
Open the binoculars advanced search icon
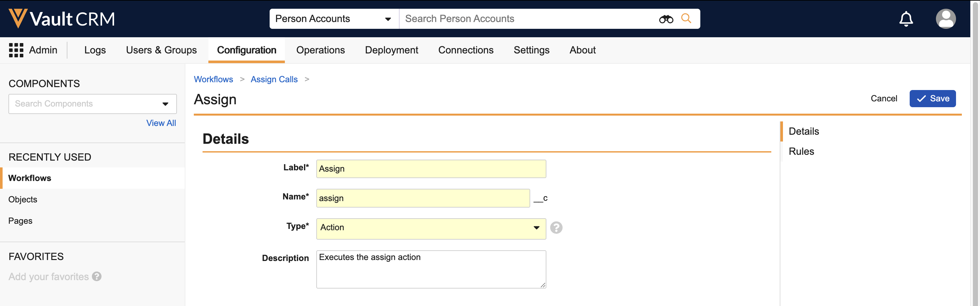coord(666,19)
